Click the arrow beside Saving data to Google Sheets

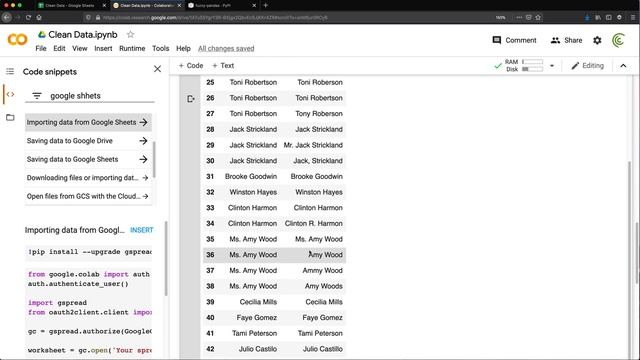click(143, 159)
